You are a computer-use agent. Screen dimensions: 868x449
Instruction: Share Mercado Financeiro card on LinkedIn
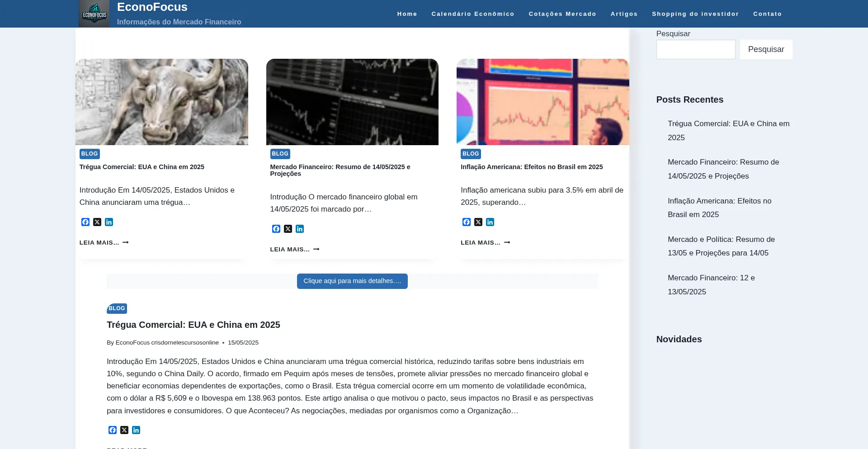pyautogui.click(x=300, y=229)
